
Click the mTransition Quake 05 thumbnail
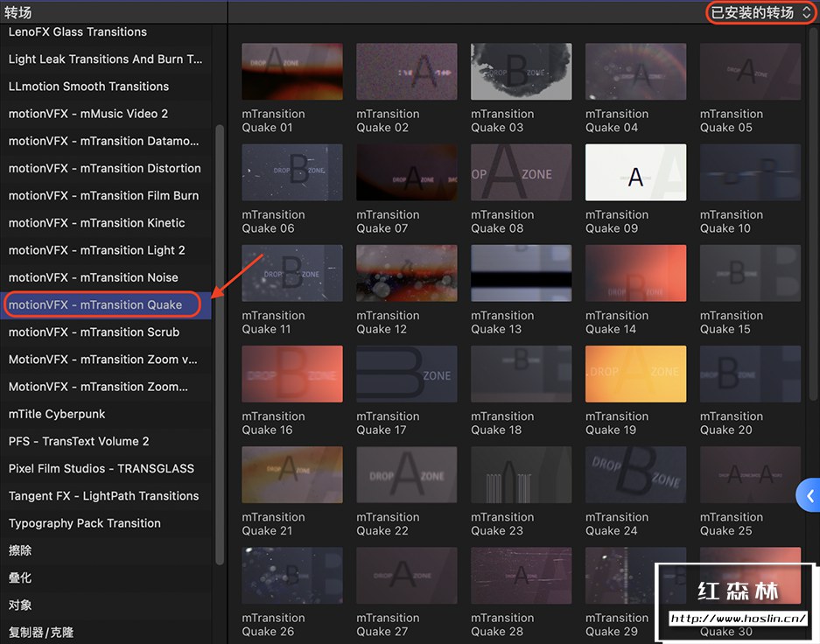pyautogui.click(x=751, y=72)
